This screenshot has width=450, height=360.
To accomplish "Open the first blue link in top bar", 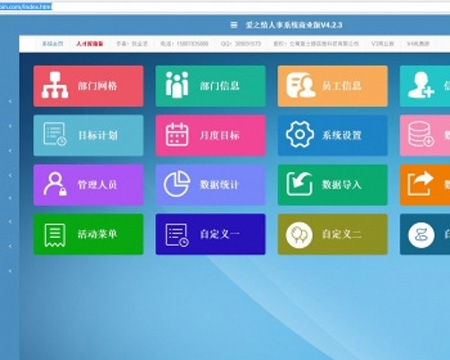I will (x=52, y=44).
